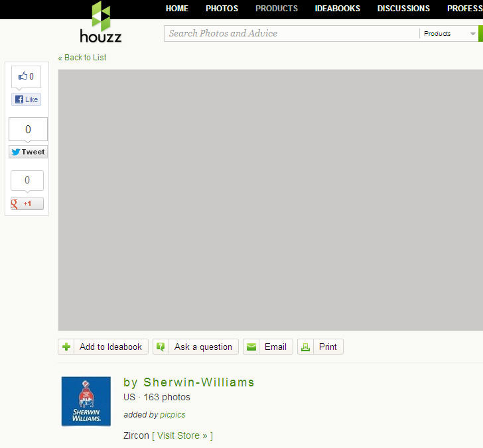Switch to the Ideabooks menu
This screenshot has height=448, width=483.
click(338, 9)
